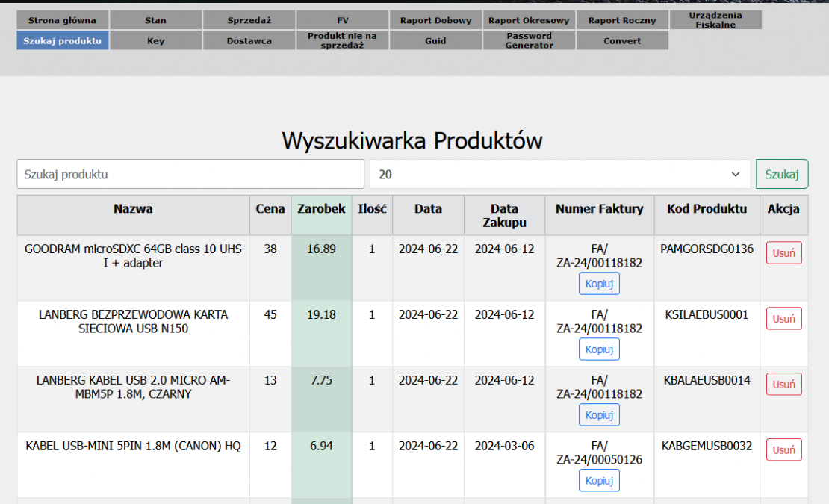Select LANBERG BEZPRZEWODOWA KARTA SIECIOWA name
829x504 pixels.
point(133,321)
